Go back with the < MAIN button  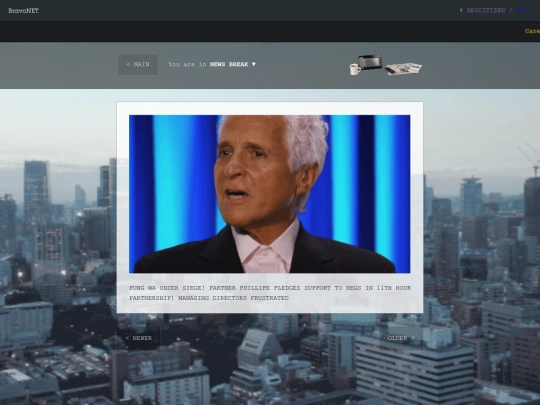tap(138, 64)
